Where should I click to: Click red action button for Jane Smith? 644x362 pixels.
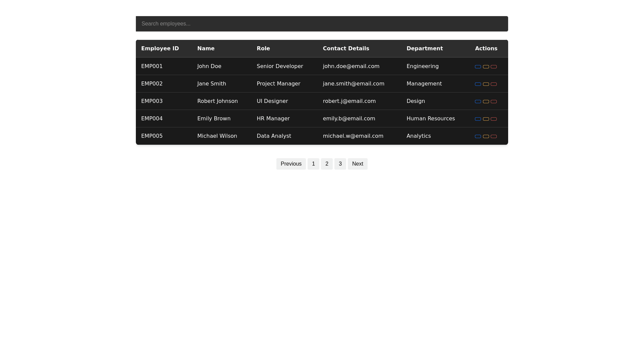point(494,84)
